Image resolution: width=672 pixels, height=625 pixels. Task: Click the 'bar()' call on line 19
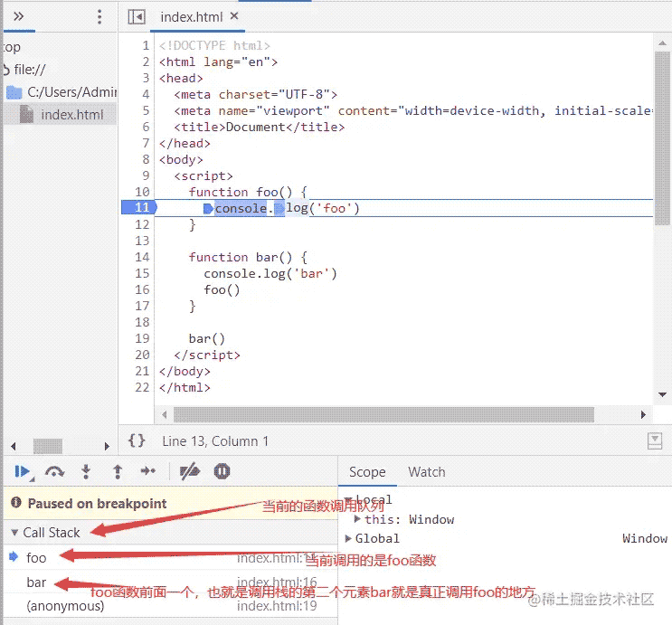[206, 338]
